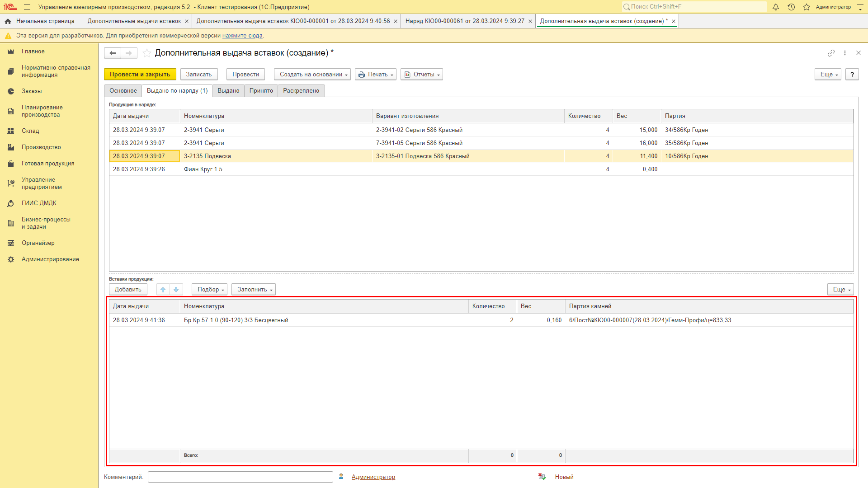Expand the Отчеты dropdown
Image resolution: width=868 pixels, height=488 pixels.
click(422, 75)
